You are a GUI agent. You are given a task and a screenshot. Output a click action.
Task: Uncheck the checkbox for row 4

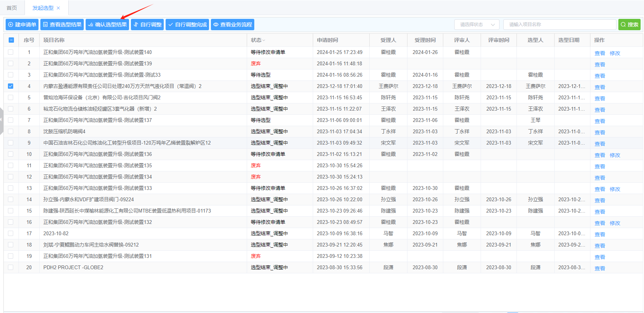(x=11, y=86)
